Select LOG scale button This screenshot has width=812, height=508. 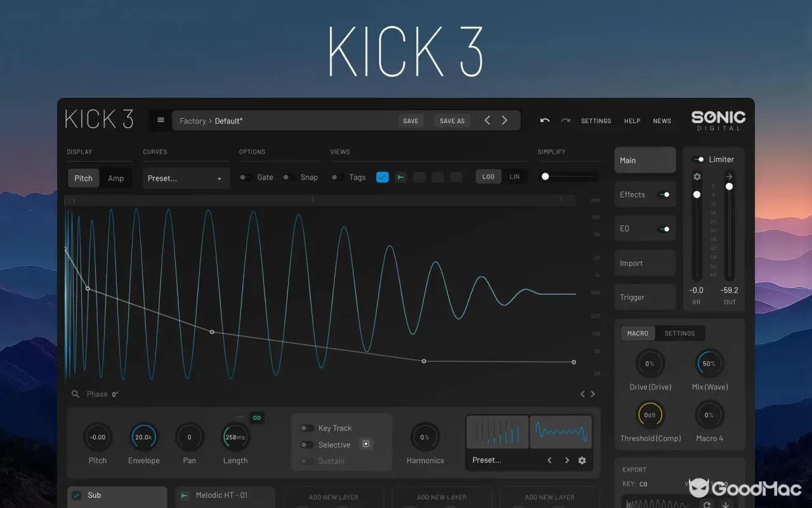tap(488, 177)
